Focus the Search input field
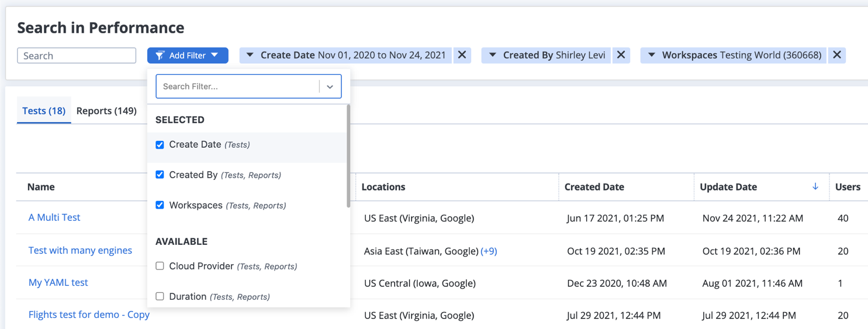The height and width of the screenshot is (329, 868). pos(77,56)
